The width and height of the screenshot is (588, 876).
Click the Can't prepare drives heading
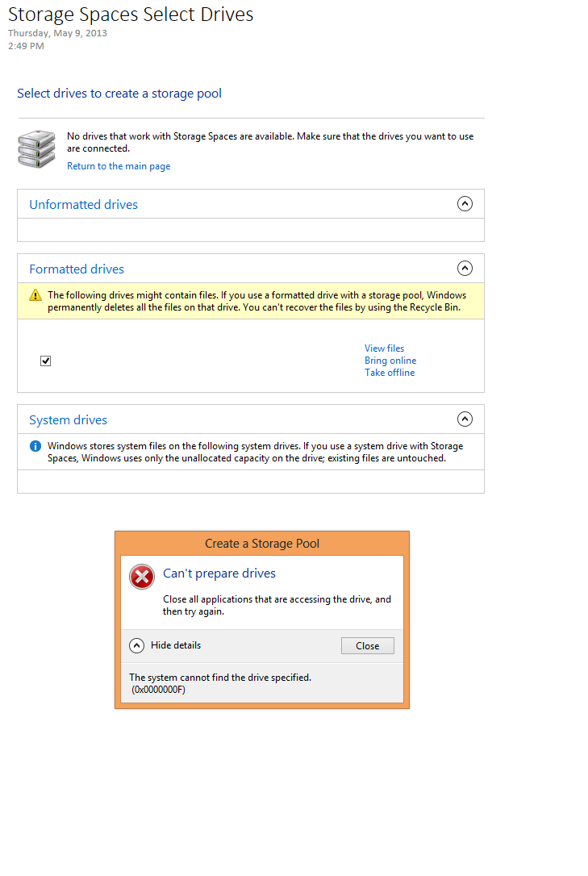219,574
